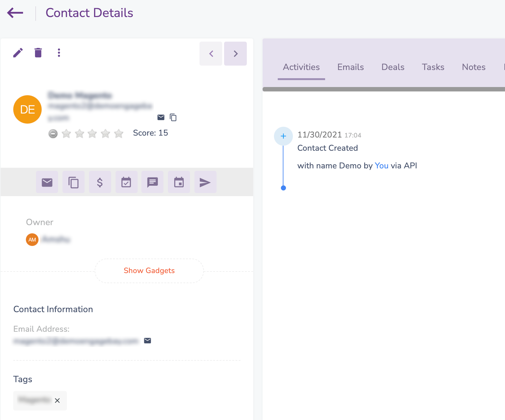Click the pencil edit contact icon
Image resolution: width=505 pixels, height=420 pixels.
[x=18, y=53]
